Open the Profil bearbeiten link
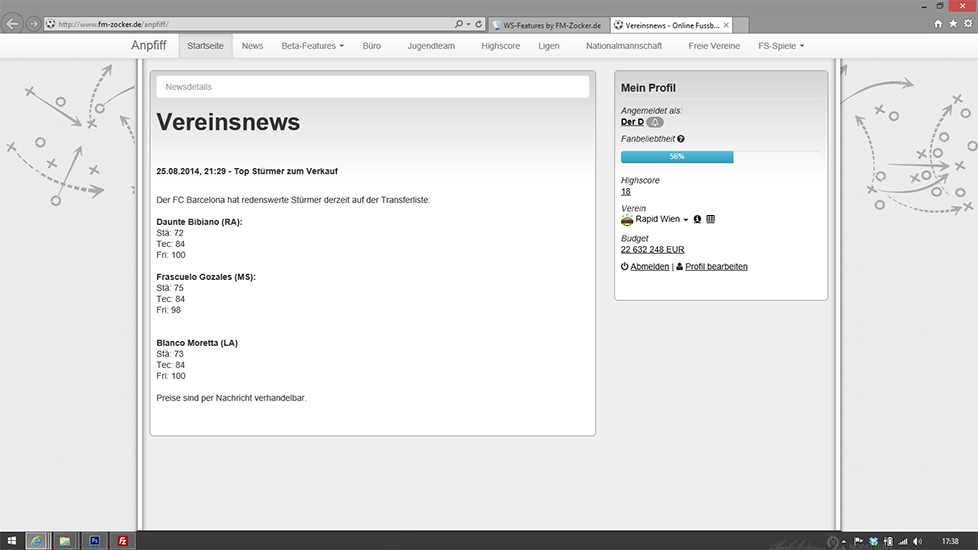Screen dimensions: 978x550 click(716, 267)
